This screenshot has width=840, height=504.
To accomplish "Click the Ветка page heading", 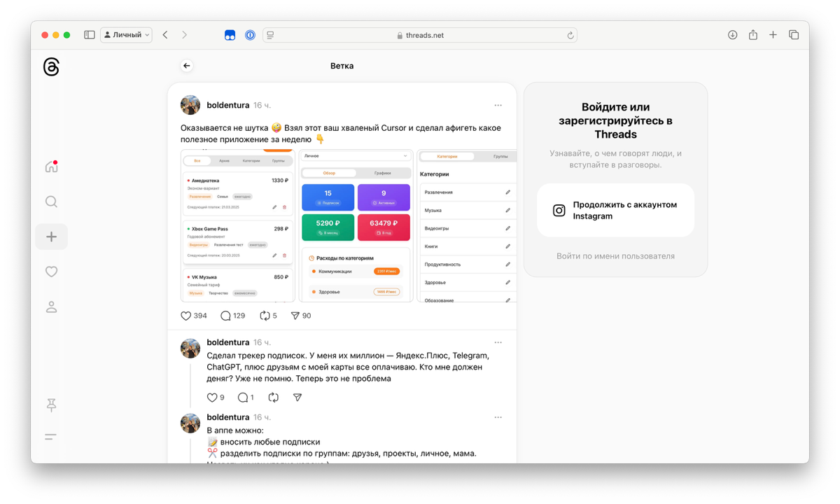I will (342, 66).
